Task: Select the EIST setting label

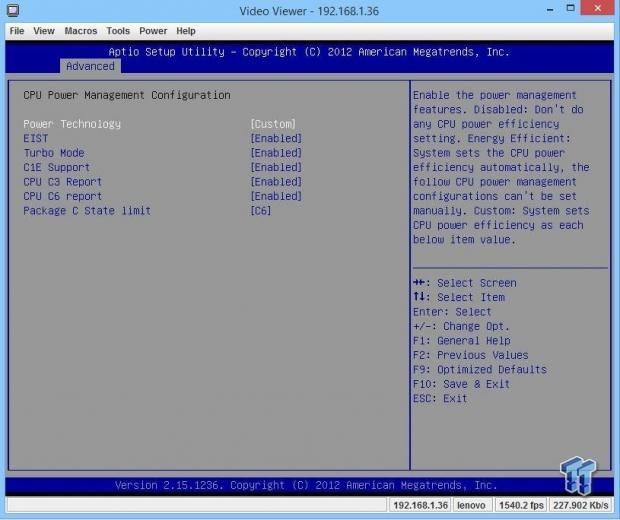Action: tap(36, 138)
